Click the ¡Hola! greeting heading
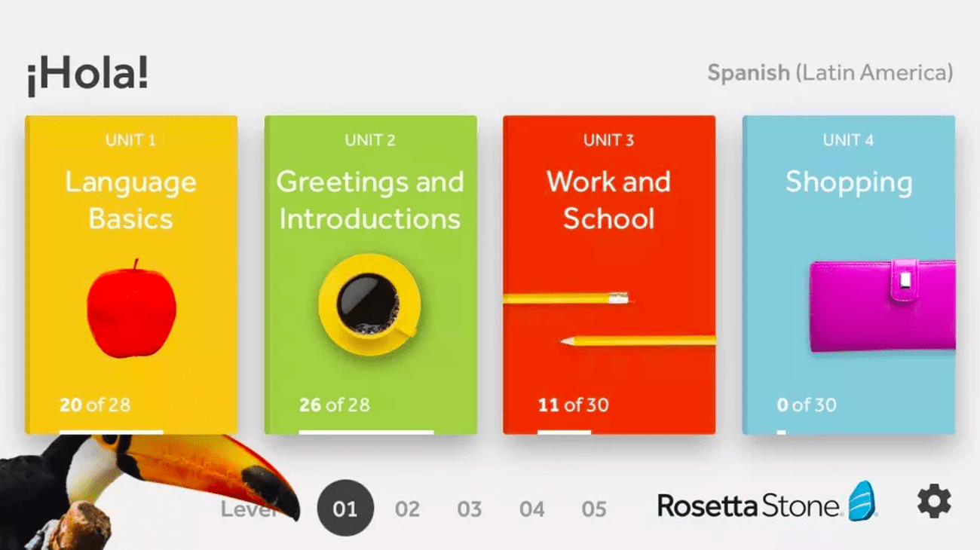Image resolution: width=980 pixels, height=550 pixels. (87, 75)
